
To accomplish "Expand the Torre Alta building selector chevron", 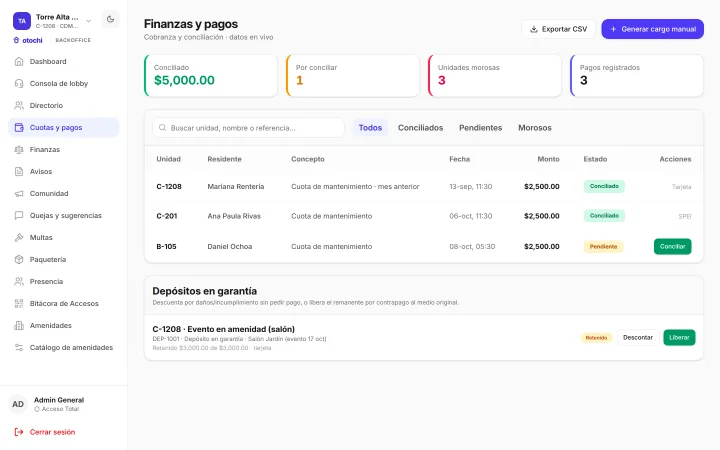I will (89, 21).
